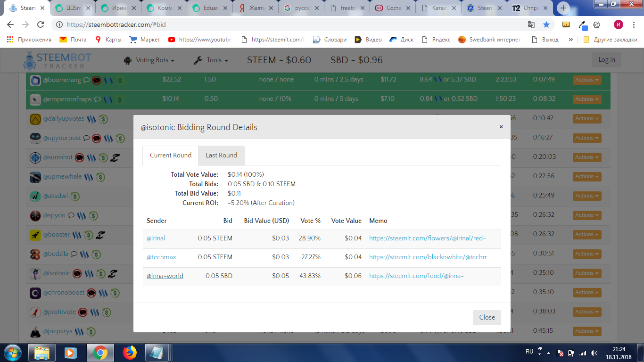This screenshot has height=362, width=644.
Task: Open Actions dropdown for @isotonic row
Action: click(x=587, y=273)
